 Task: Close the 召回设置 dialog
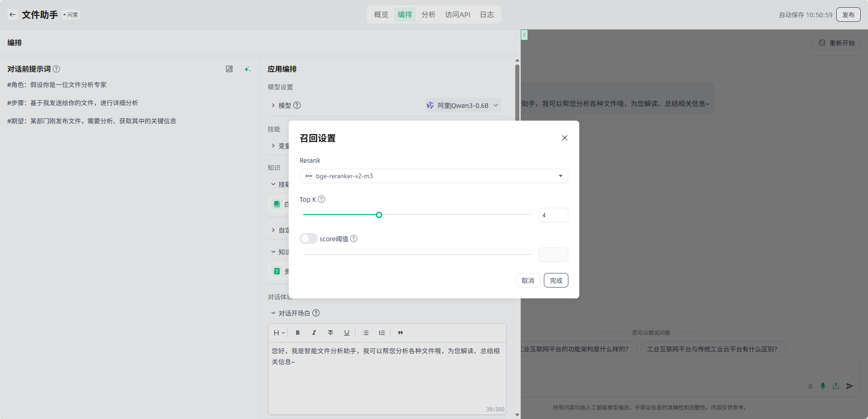pyautogui.click(x=565, y=138)
